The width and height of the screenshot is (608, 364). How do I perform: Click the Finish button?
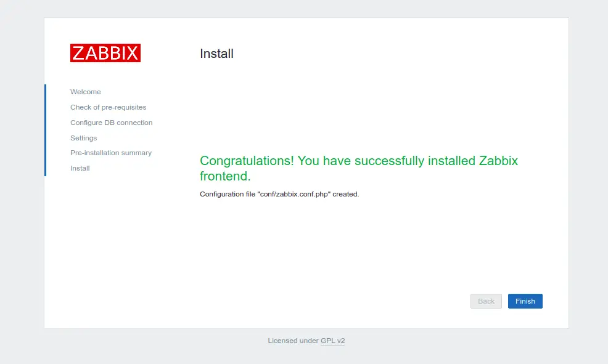(525, 301)
